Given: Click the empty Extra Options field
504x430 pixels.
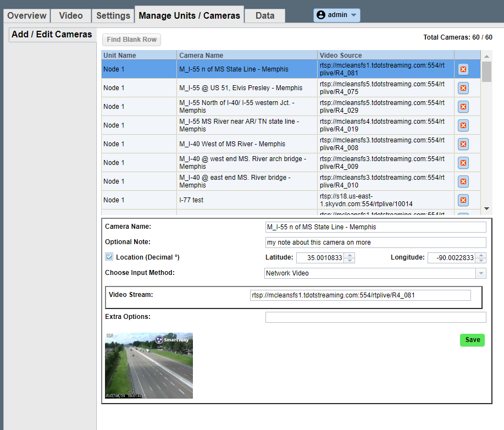Looking at the screenshot, I should pos(376,317).
